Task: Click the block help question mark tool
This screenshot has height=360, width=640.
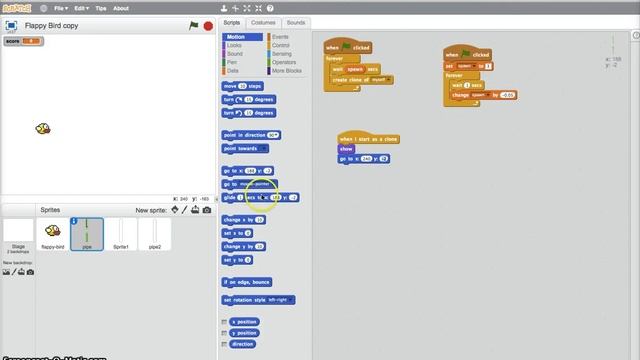Action: (270, 8)
